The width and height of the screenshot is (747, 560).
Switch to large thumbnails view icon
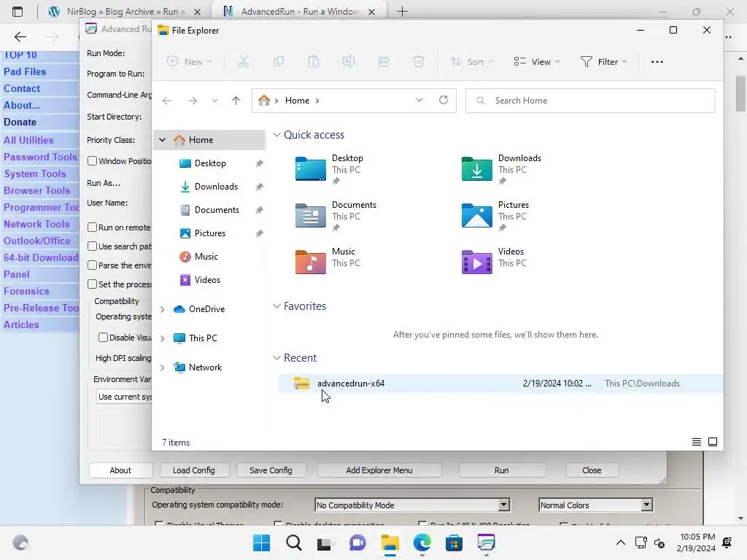click(713, 442)
